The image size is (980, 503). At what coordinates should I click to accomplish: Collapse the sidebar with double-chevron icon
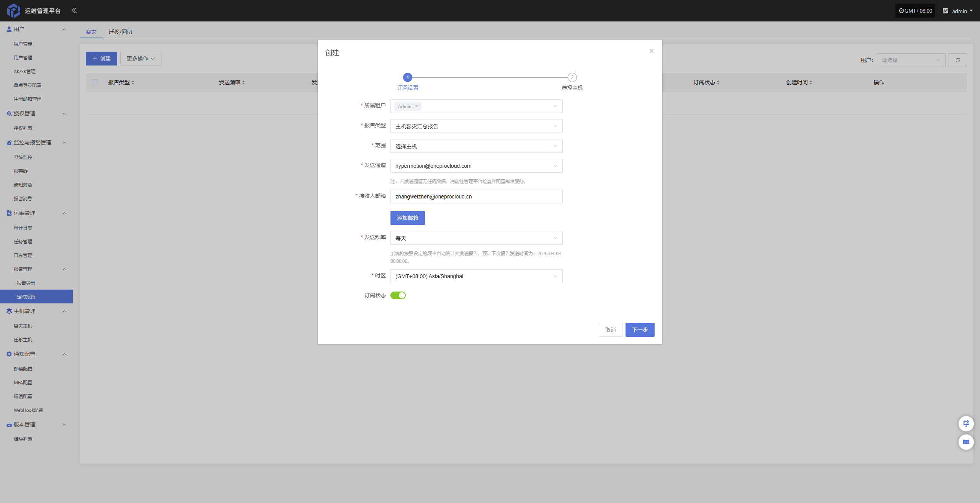coord(74,10)
